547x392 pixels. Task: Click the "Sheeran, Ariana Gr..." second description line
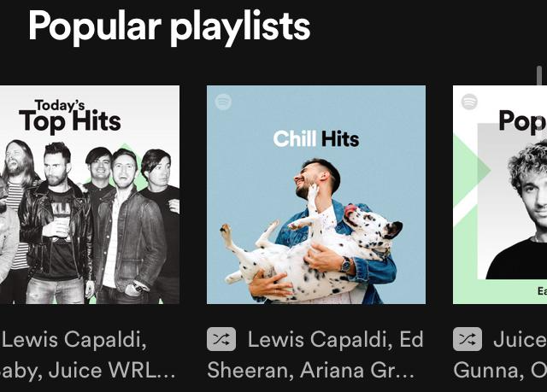[311, 370]
